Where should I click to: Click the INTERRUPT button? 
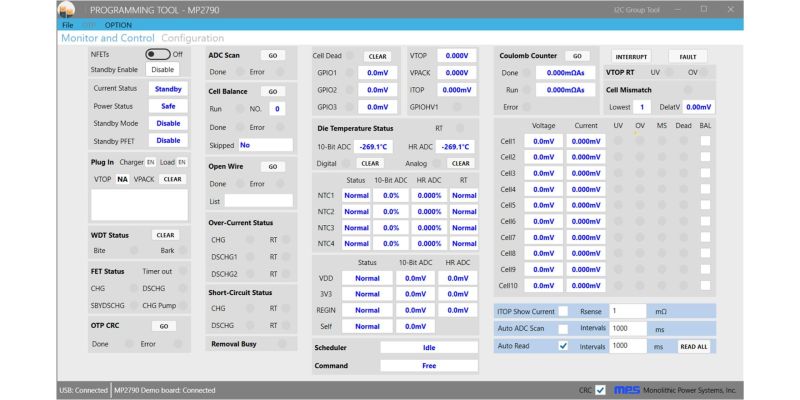click(631, 57)
